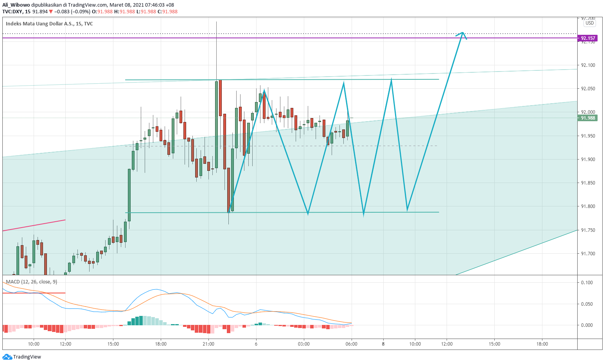Click the 91.950 price axis label
Image resolution: width=605 pixels, height=364 pixels.
point(588,136)
